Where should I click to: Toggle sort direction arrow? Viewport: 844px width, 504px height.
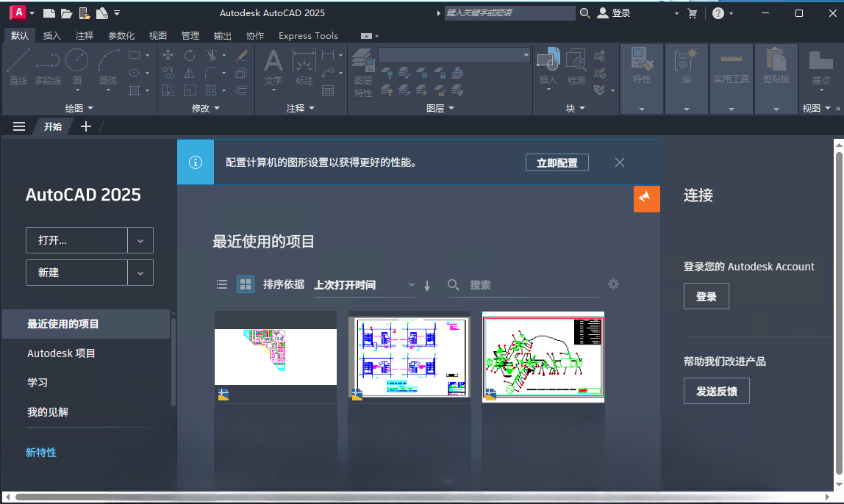point(427,286)
